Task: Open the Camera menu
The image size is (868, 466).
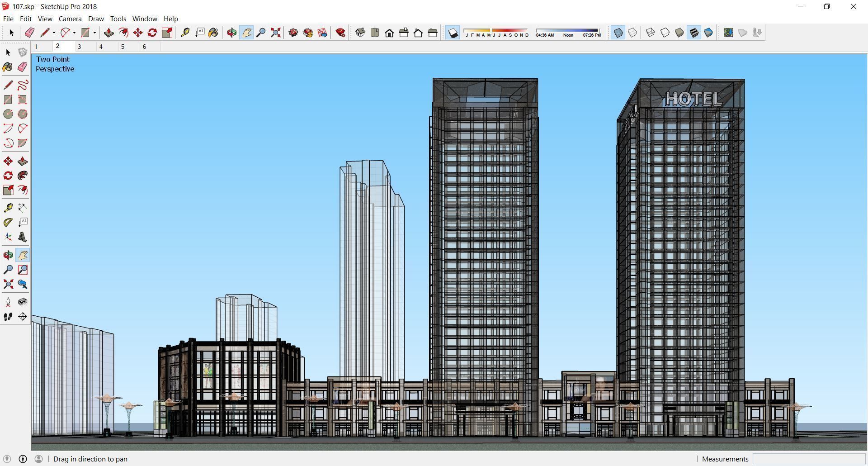Action: [70, 19]
